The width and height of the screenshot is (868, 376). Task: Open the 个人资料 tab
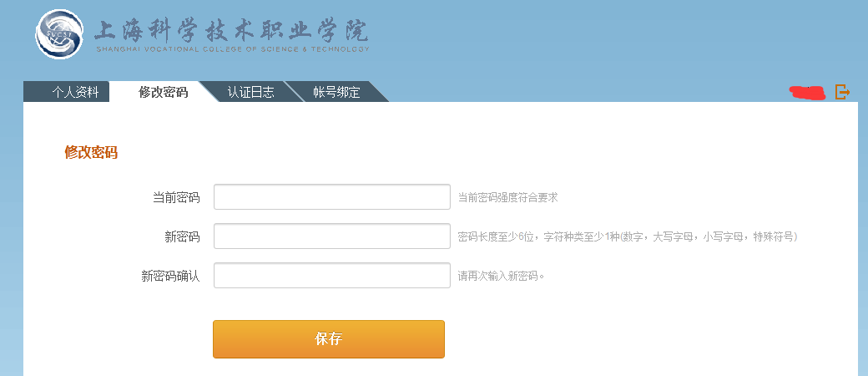click(x=75, y=93)
